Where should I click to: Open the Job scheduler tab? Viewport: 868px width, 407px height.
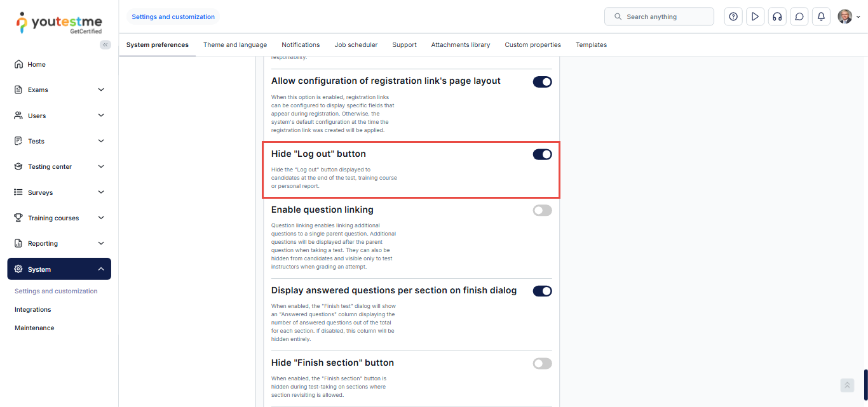pos(356,45)
